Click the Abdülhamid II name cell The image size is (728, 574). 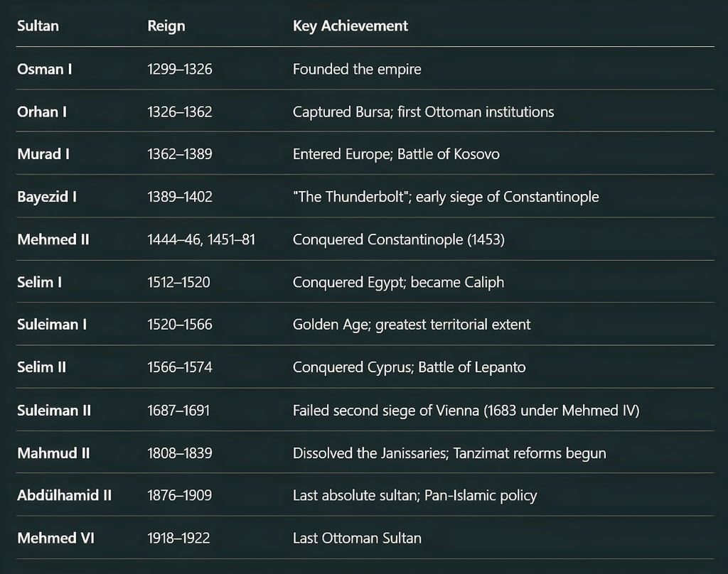(x=65, y=495)
